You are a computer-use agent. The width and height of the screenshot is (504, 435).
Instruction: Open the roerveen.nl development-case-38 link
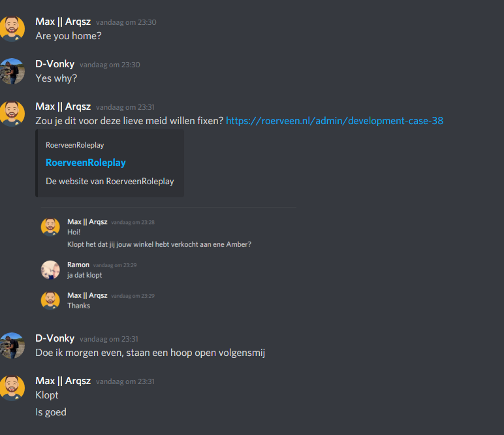tap(334, 121)
